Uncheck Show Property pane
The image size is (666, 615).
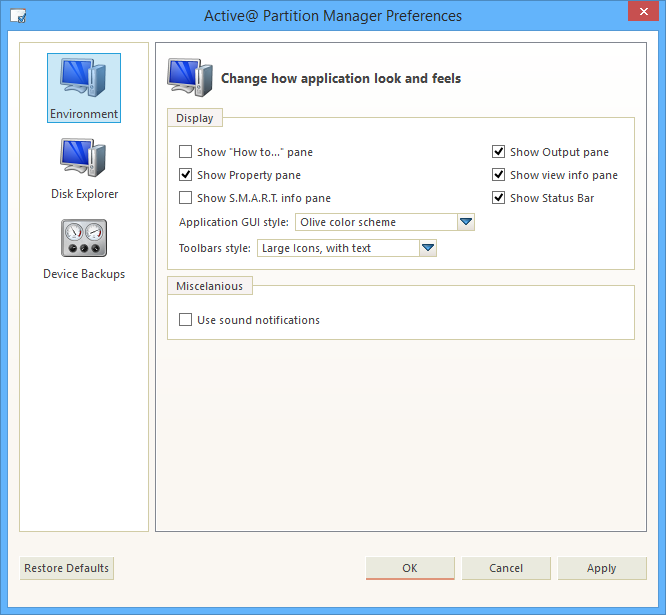pyautogui.click(x=185, y=175)
